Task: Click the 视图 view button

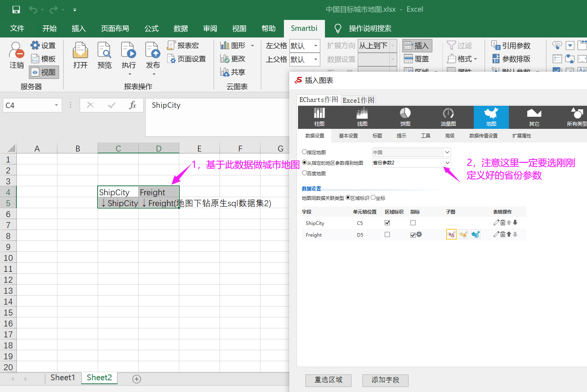Action: tap(44, 72)
